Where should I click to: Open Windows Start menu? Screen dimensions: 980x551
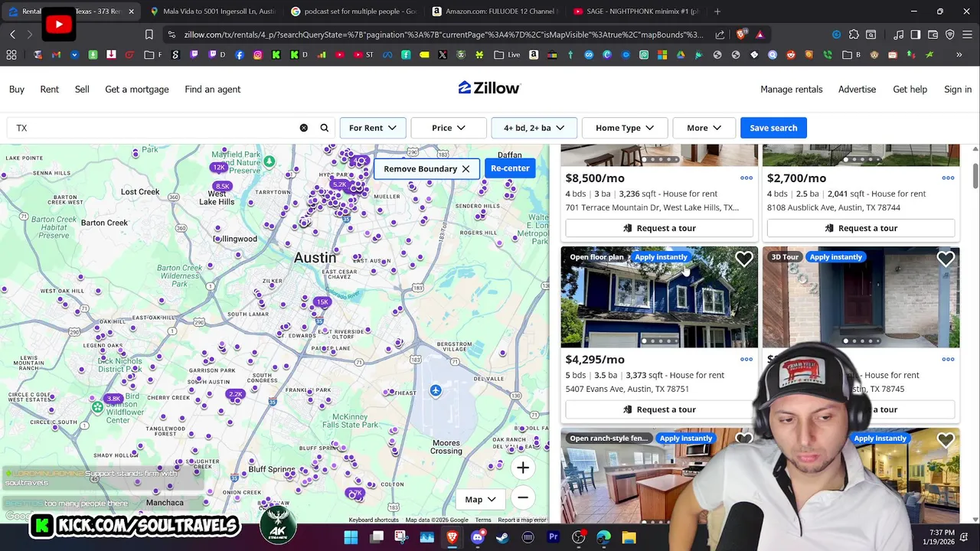click(x=351, y=537)
